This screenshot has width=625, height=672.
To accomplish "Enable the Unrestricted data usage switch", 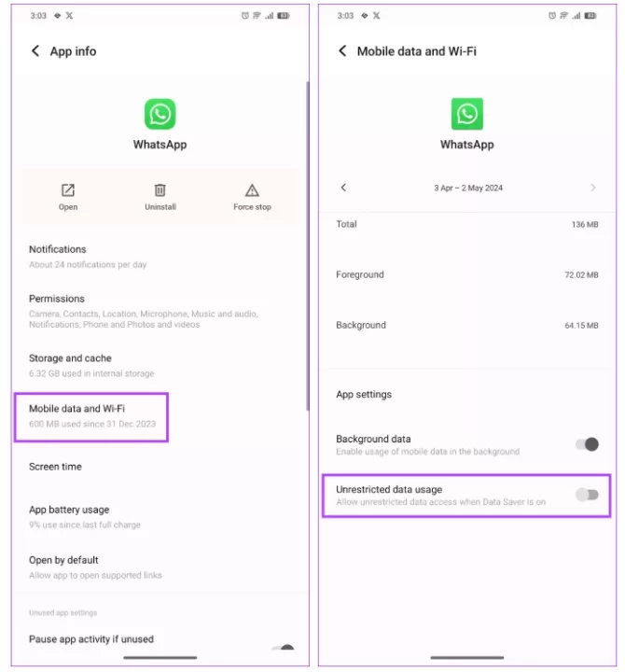I will point(587,495).
